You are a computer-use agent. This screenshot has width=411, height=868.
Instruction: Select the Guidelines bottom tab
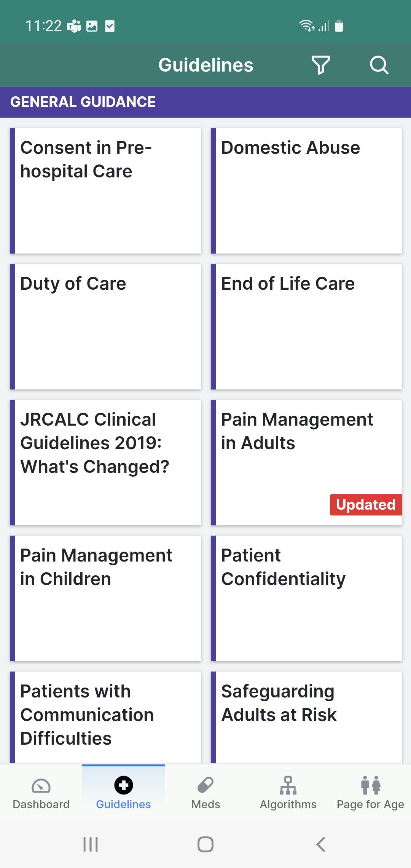coord(123,792)
